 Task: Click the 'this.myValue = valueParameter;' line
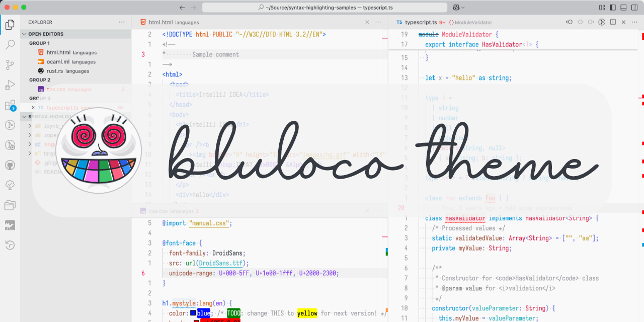(489, 318)
